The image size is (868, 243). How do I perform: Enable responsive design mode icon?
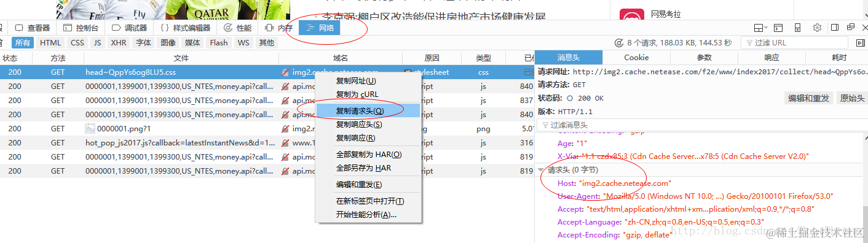pyautogui.click(x=797, y=28)
